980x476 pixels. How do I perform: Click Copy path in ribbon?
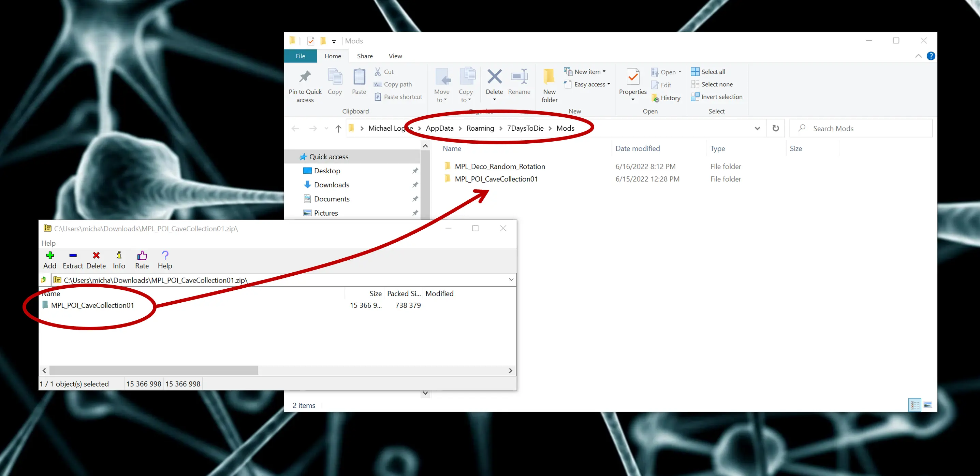[x=393, y=84]
